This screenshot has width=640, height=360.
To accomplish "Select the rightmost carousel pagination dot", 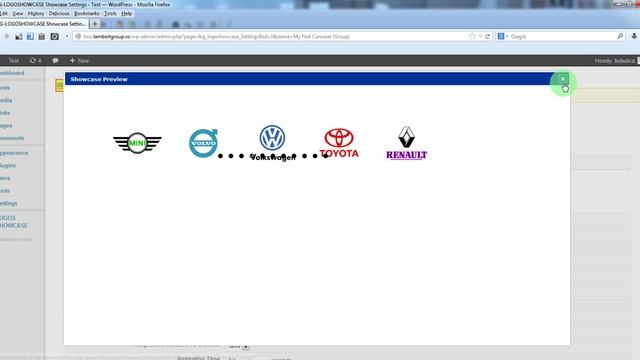I will tap(325, 156).
